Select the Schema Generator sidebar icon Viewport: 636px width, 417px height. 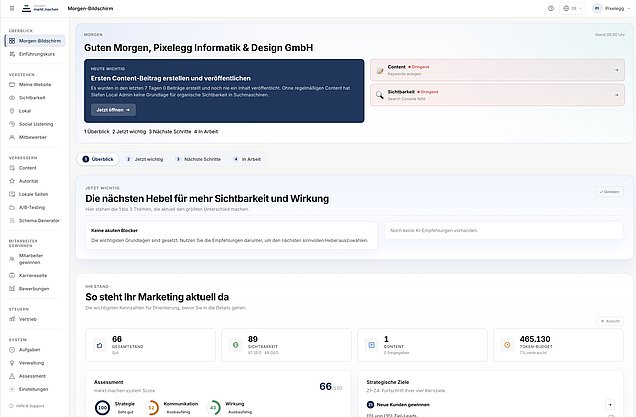pos(11,219)
